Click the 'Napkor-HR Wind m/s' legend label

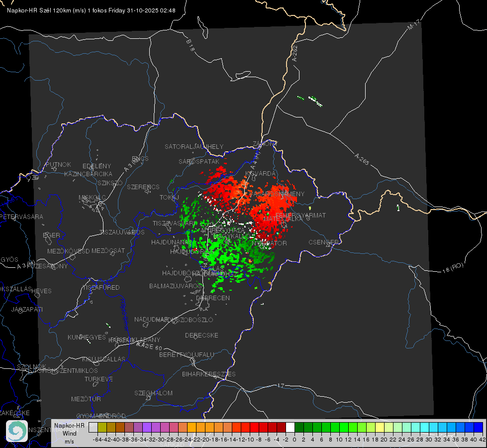pyautogui.click(x=69, y=433)
